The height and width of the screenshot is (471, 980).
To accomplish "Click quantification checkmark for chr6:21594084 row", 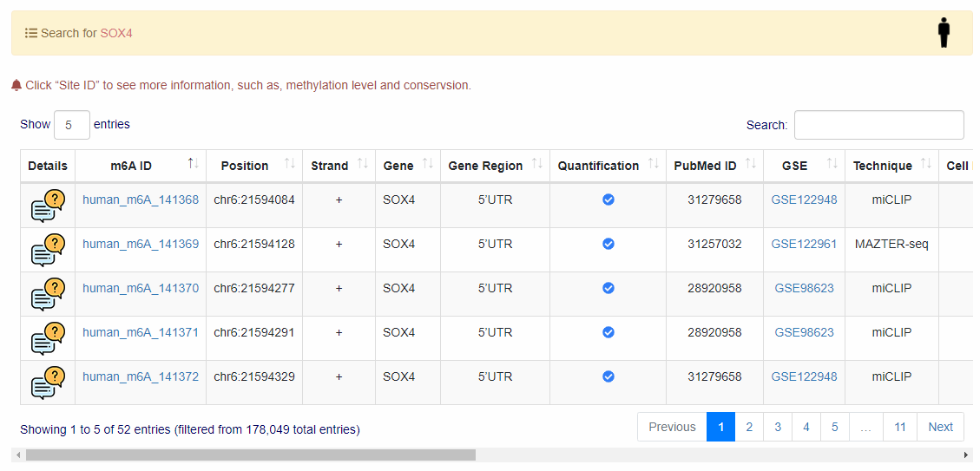I will click(608, 200).
